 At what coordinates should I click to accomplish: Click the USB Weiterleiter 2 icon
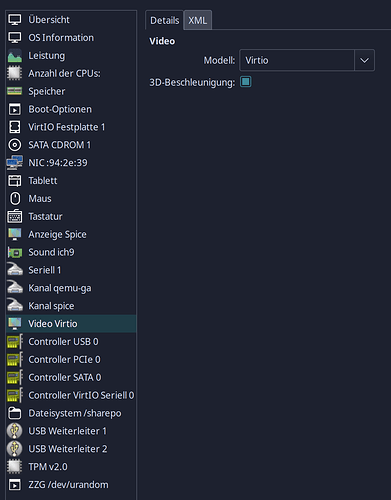pos(15,449)
